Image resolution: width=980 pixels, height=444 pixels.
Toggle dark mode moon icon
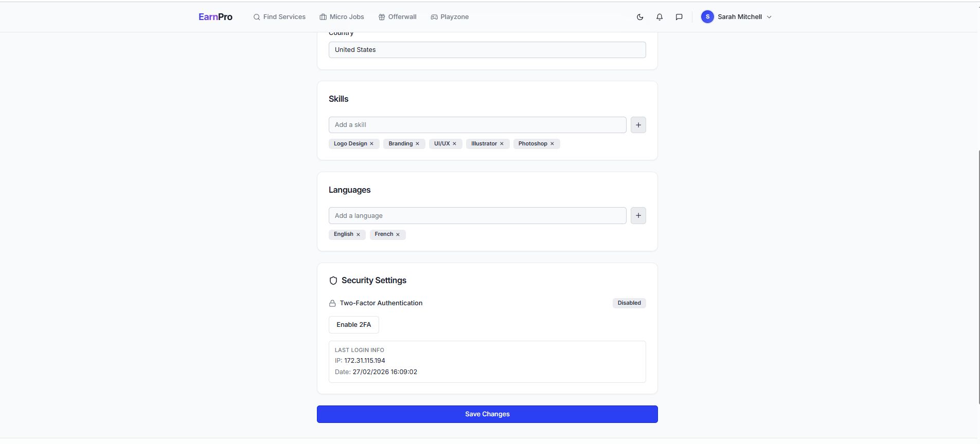(x=640, y=17)
